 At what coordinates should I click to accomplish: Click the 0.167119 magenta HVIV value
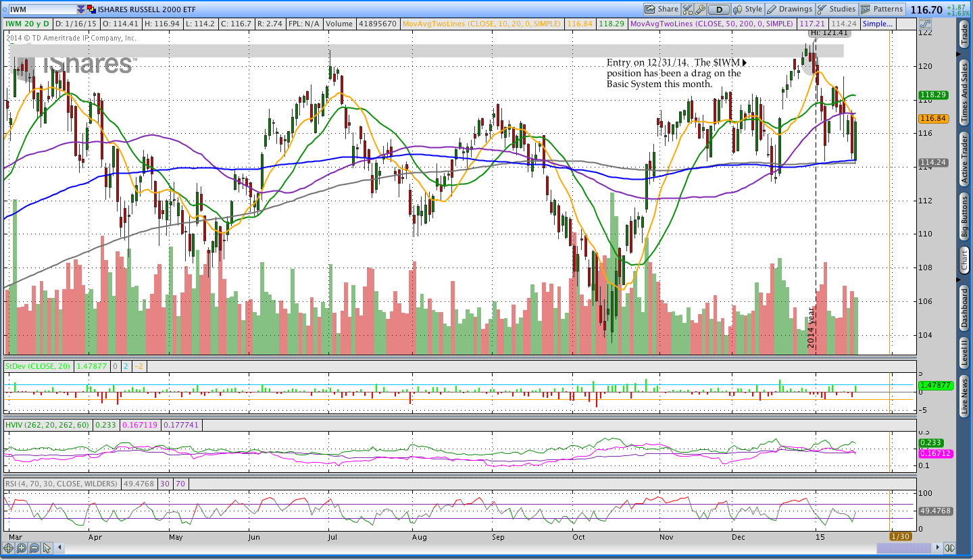[x=140, y=426]
